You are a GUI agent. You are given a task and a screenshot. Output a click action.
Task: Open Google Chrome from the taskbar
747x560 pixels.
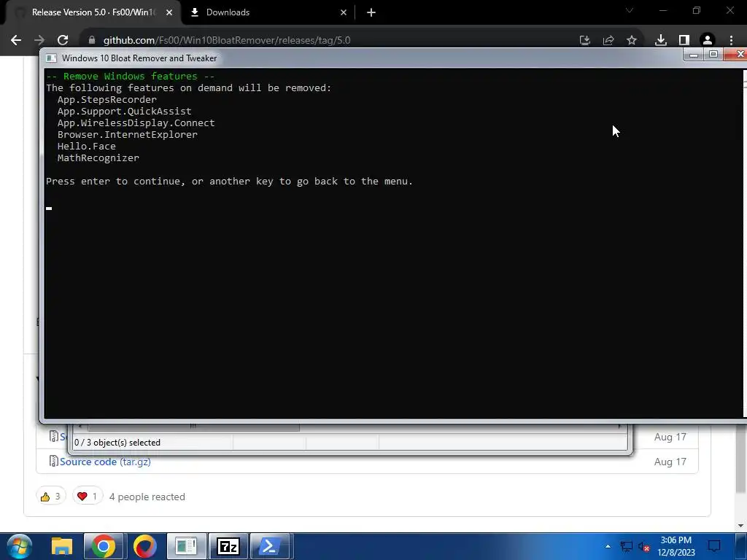104,546
